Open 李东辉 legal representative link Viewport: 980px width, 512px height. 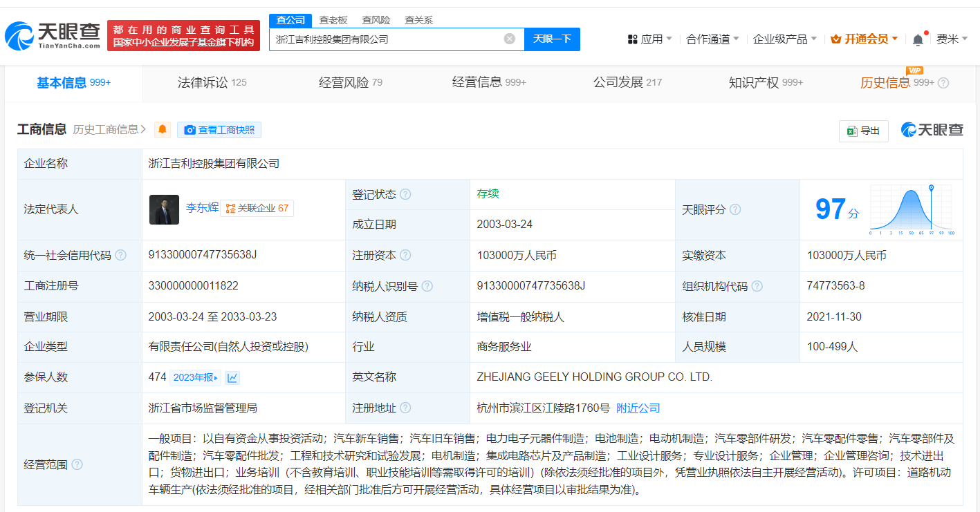tap(202, 207)
